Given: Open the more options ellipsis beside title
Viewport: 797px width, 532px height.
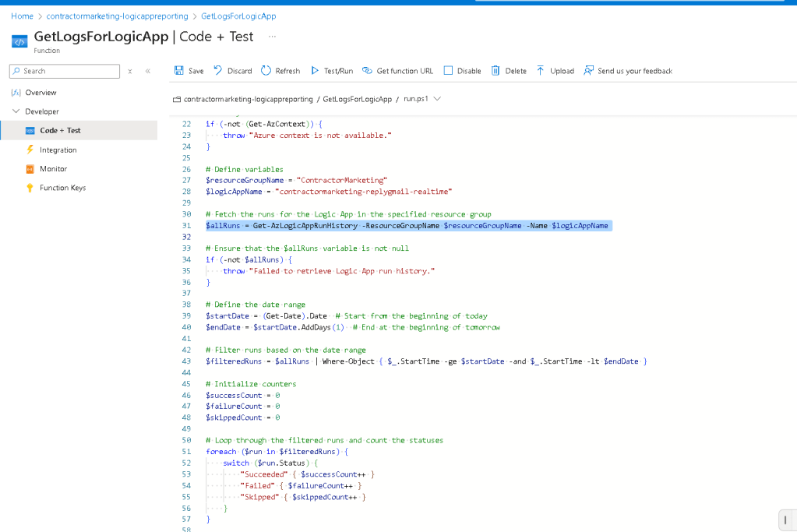Looking at the screenshot, I should click(x=273, y=37).
